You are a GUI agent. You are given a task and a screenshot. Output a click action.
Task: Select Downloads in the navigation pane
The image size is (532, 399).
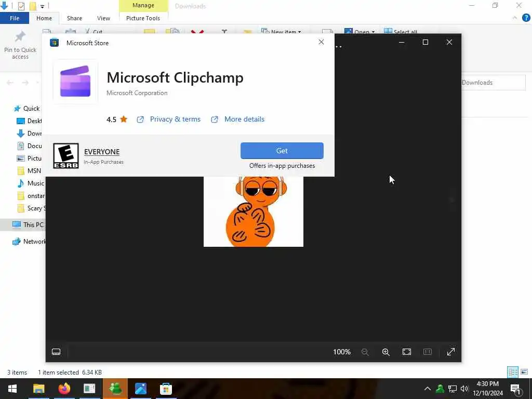(29, 134)
